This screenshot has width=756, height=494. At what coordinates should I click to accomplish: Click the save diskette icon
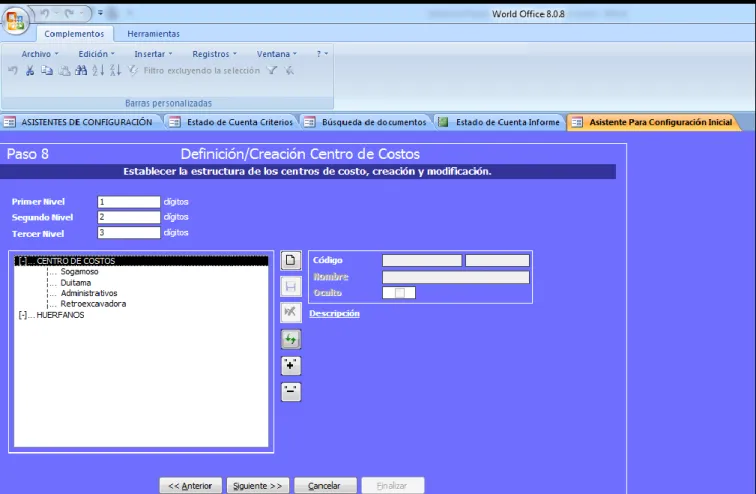[291, 287]
